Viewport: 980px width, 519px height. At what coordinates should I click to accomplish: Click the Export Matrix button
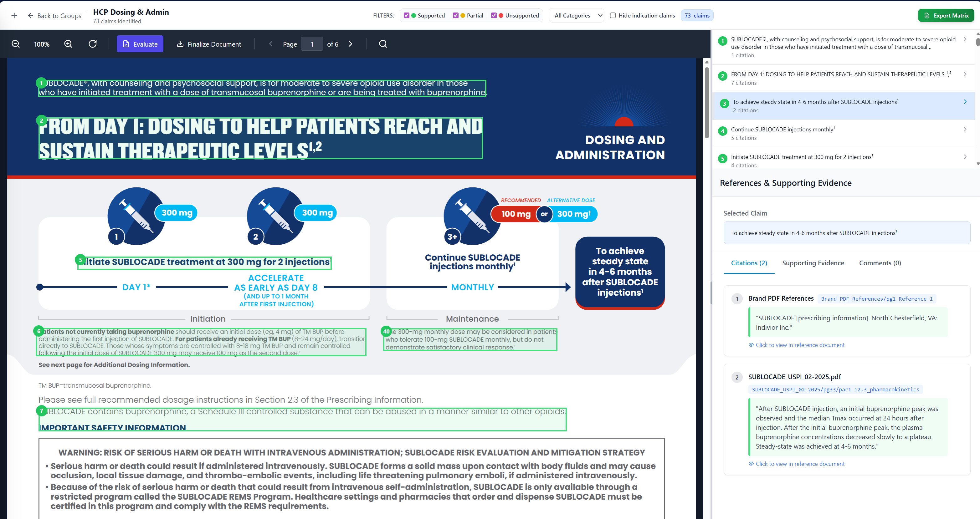point(946,16)
